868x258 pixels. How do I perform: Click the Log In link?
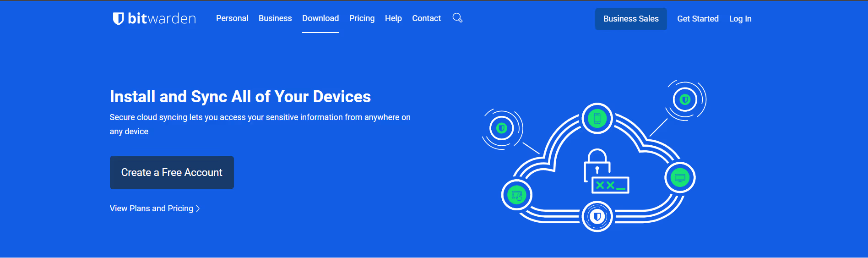pyautogui.click(x=740, y=19)
